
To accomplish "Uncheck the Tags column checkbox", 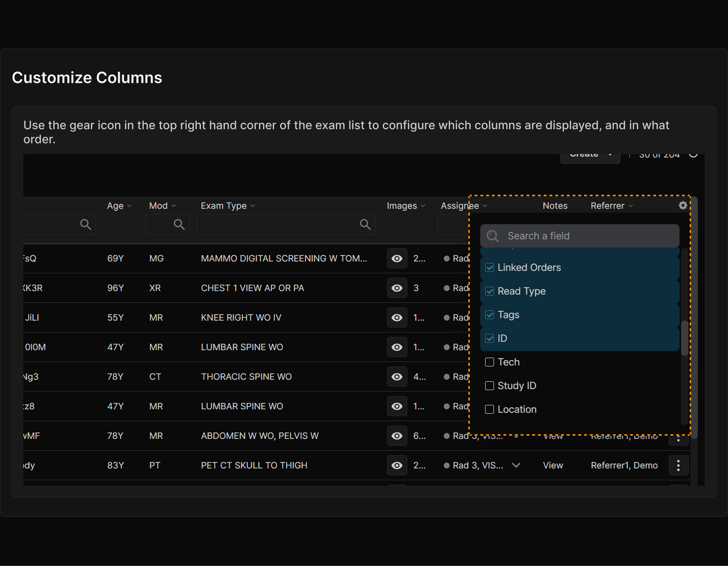I will pyautogui.click(x=489, y=315).
